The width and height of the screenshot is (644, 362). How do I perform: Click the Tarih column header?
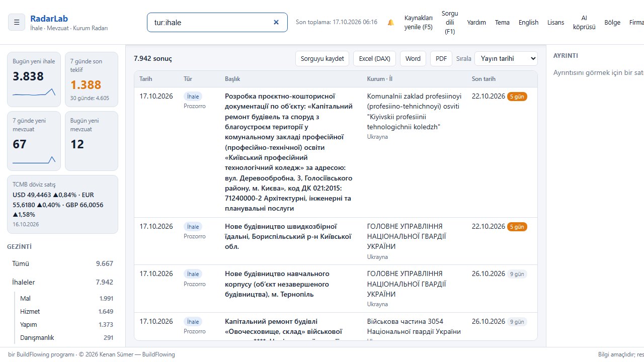click(x=146, y=79)
